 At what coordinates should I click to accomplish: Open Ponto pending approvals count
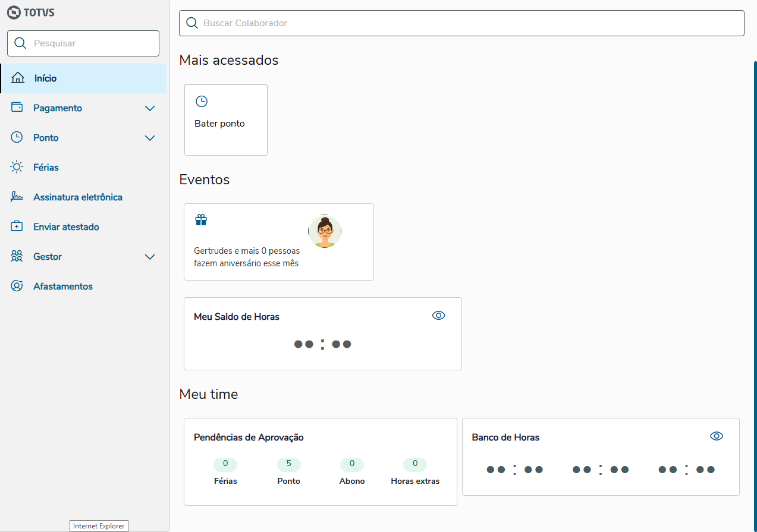click(288, 464)
